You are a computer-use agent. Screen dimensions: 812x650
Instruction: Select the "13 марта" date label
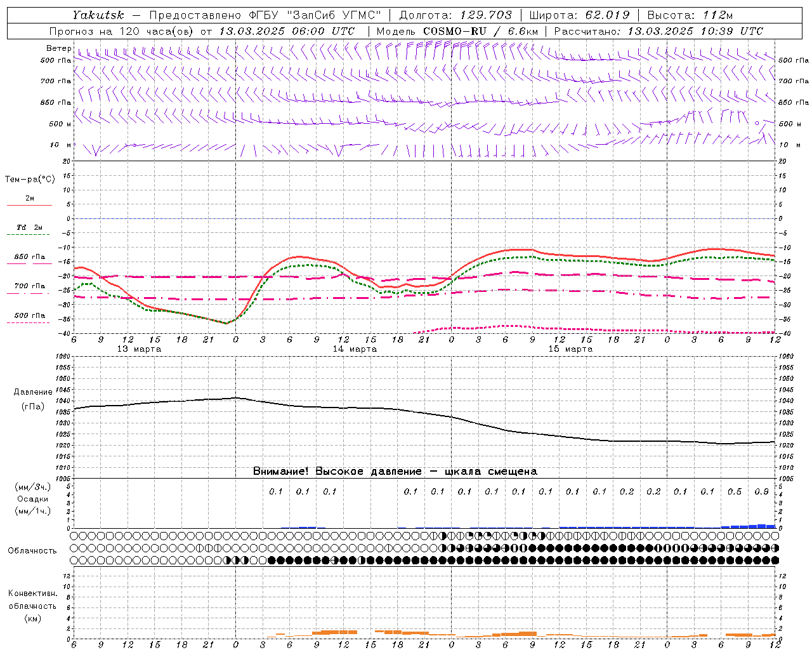point(140,349)
